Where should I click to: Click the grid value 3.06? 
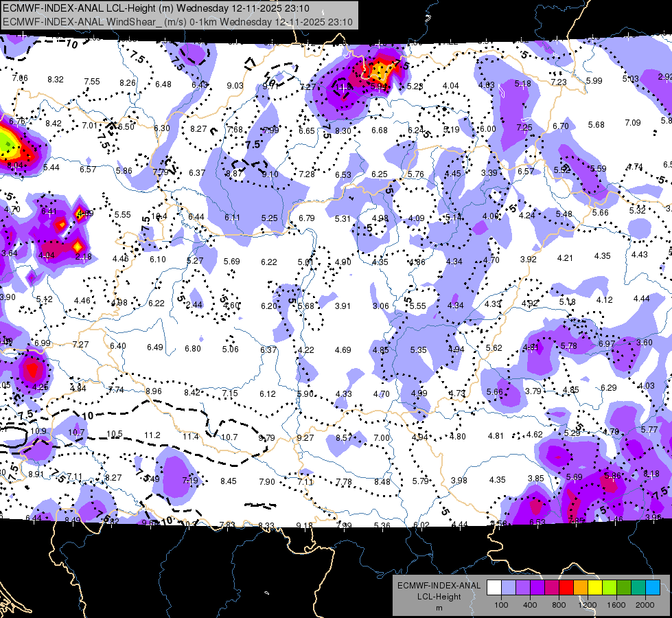click(x=380, y=306)
